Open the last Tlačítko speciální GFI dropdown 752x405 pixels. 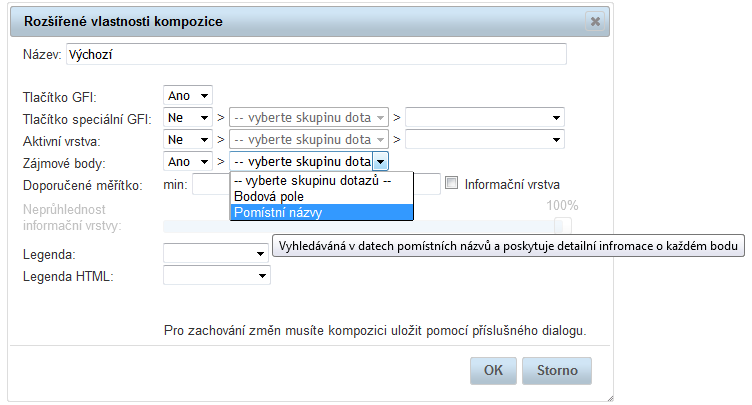(x=485, y=118)
